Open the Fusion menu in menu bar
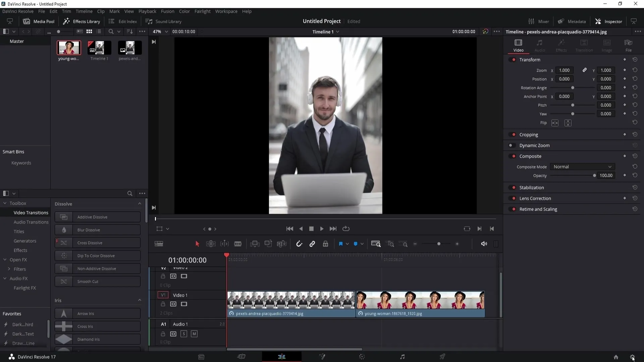 click(167, 11)
